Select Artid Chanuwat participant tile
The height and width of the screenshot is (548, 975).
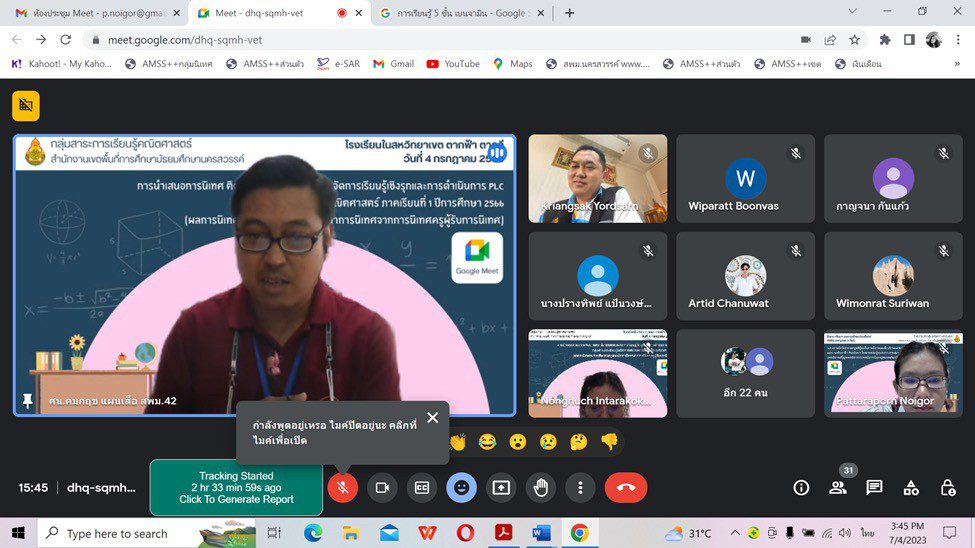[x=745, y=276]
